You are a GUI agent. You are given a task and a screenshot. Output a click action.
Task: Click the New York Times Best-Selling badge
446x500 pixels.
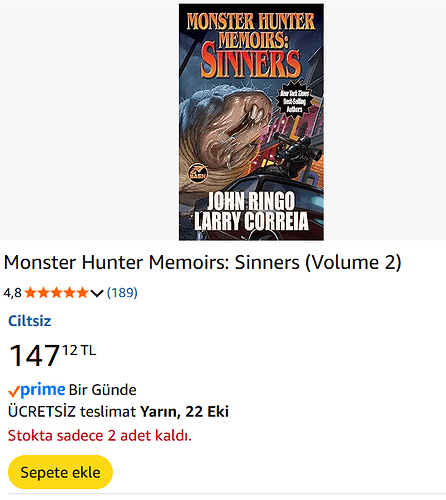point(295,101)
